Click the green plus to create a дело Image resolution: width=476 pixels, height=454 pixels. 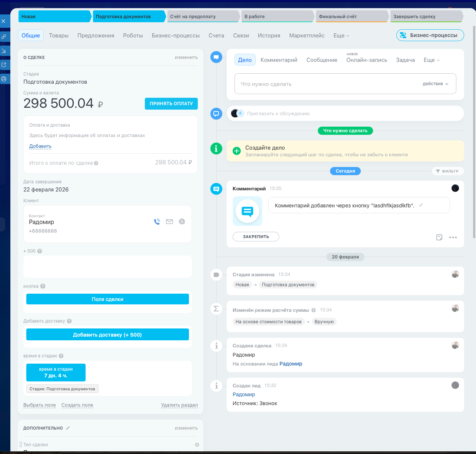[236, 151]
